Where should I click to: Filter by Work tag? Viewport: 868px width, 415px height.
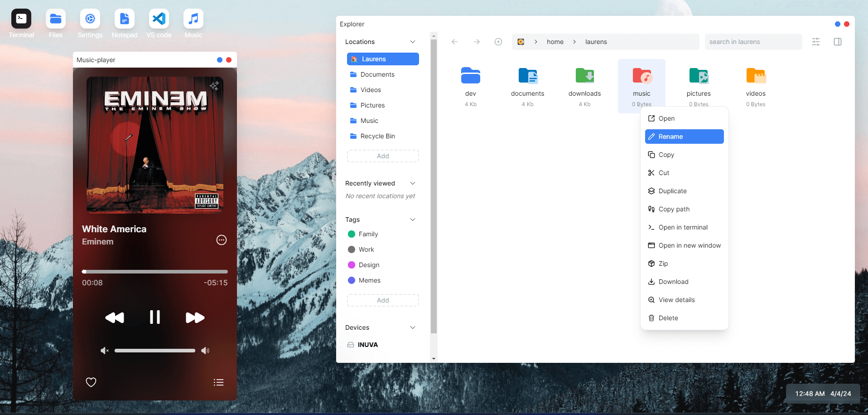[361, 249]
